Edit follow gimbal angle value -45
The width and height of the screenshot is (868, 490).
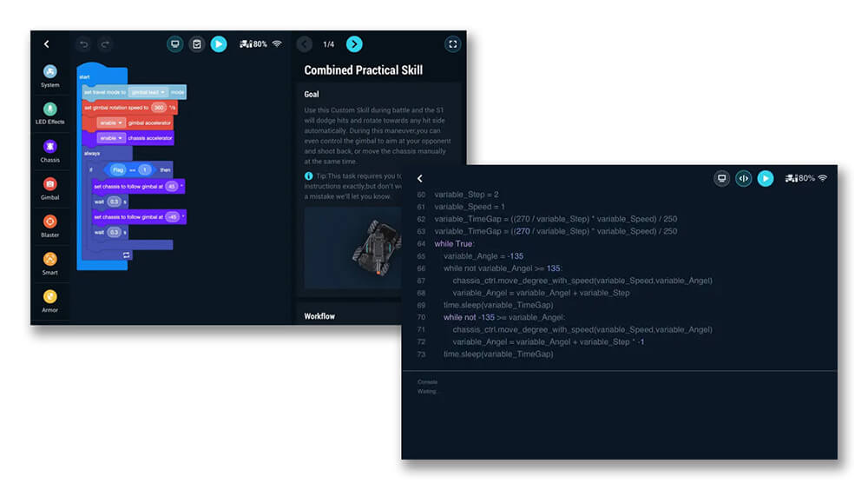click(173, 216)
